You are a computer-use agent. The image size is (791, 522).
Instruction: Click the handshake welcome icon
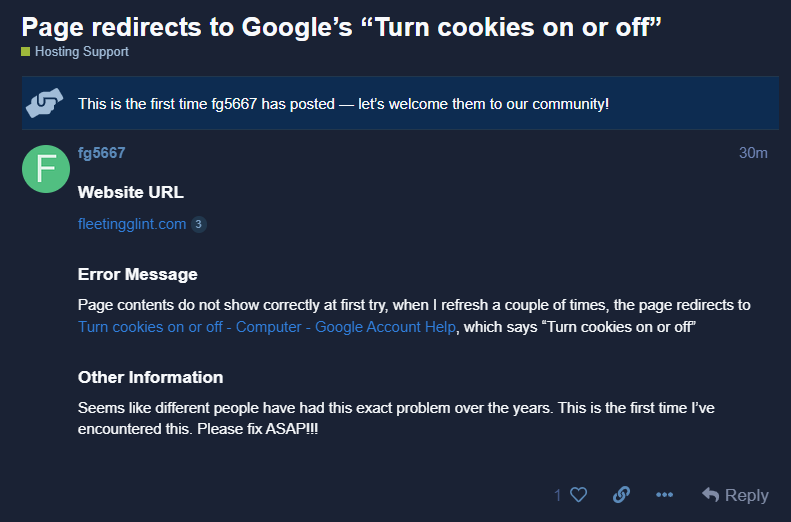44,103
